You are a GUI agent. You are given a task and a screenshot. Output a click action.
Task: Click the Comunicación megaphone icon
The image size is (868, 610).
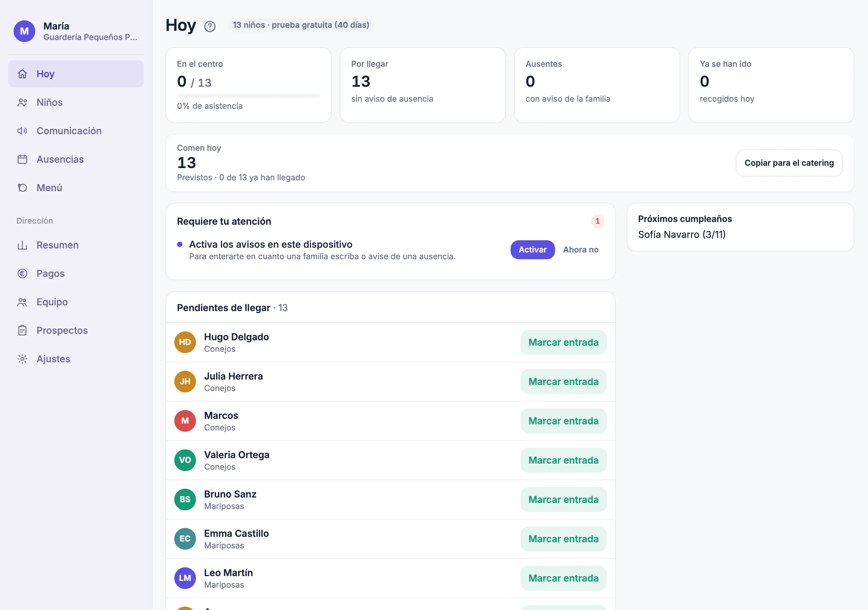22,131
